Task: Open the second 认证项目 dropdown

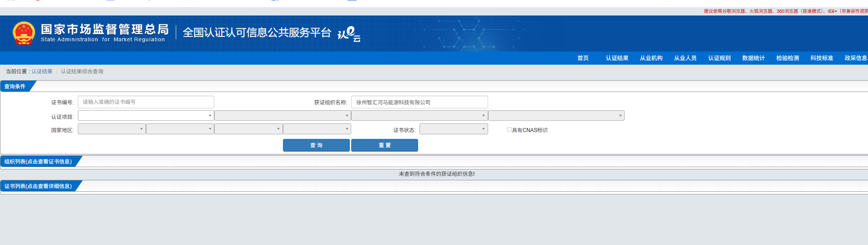Action: (283, 116)
